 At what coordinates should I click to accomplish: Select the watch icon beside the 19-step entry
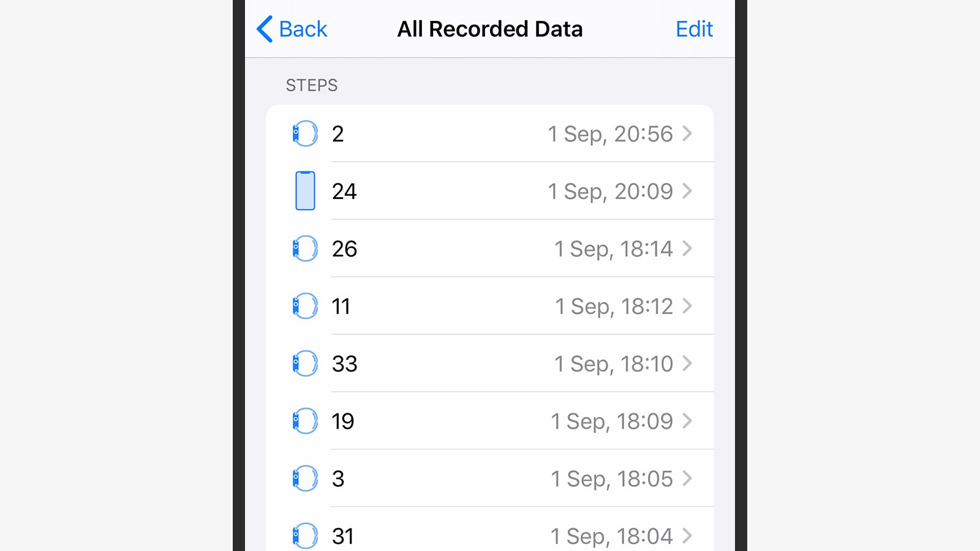pos(304,421)
